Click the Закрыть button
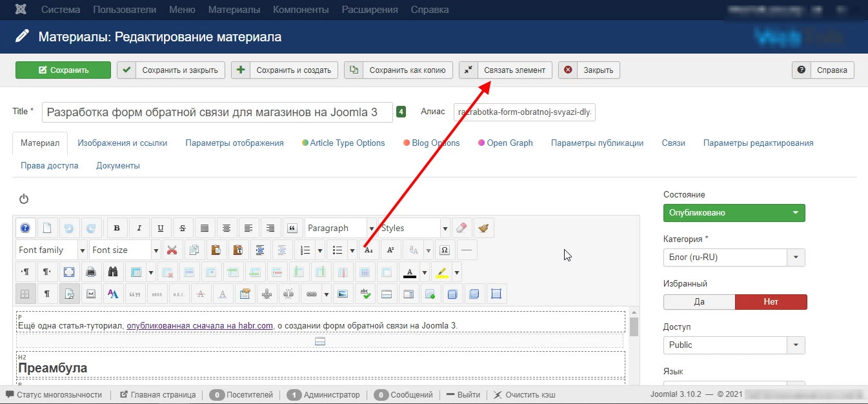The width and height of the screenshot is (868, 404). 589,70
